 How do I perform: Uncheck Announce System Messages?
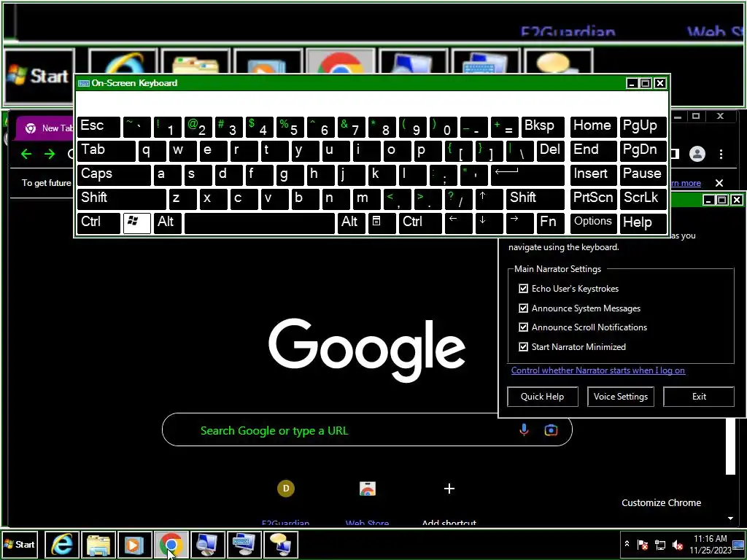pos(523,308)
